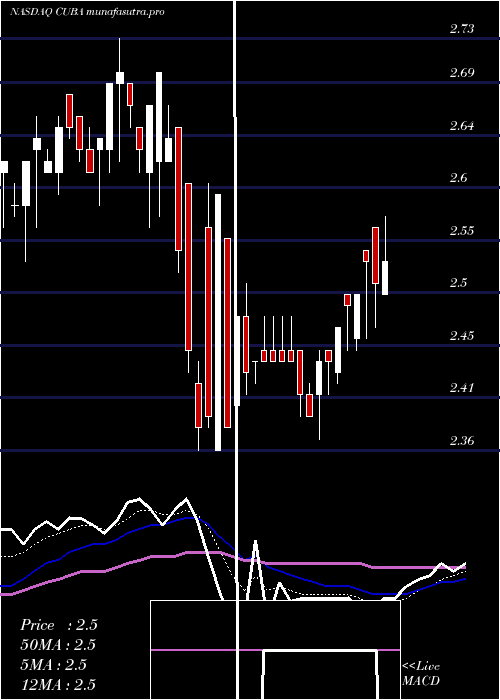Click the Price : 2.5 readout

point(58,625)
